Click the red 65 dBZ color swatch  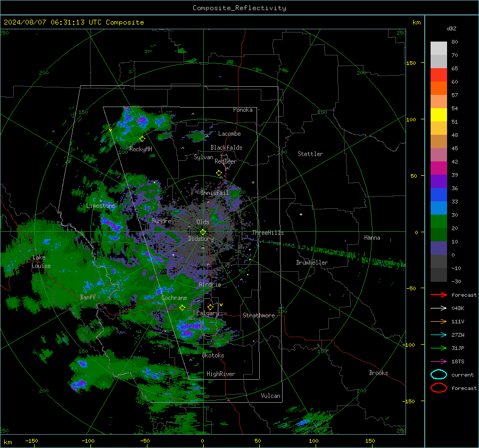439,75
